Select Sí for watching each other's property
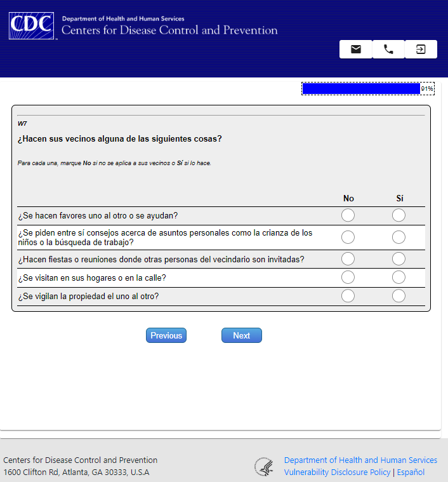This screenshot has height=482, width=448. pyautogui.click(x=399, y=296)
